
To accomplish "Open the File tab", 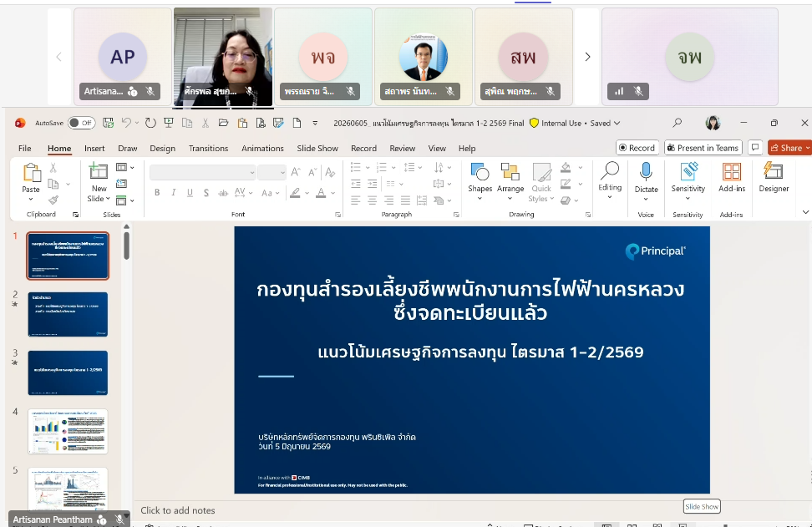I will tap(25, 148).
